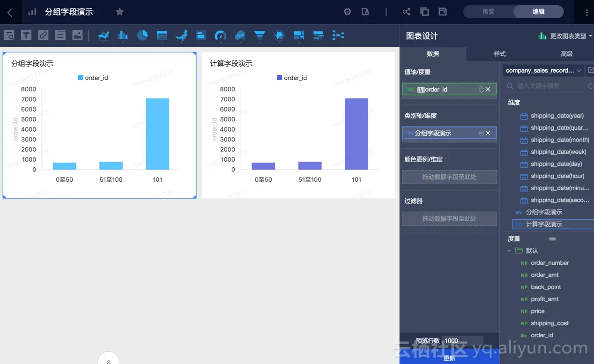Viewport: 594px width, 364px height.
Task: Add a radar chart
Action: pyautogui.click(x=279, y=36)
